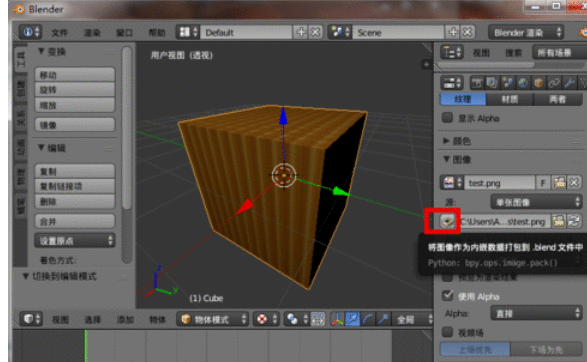Disable the 使用 Alpha checkbox

pos(447,296)
